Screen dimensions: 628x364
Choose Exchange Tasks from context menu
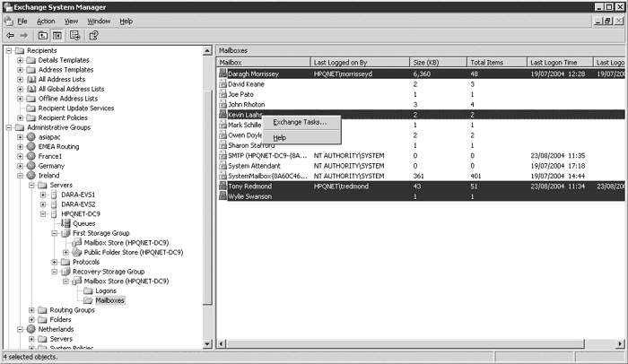point(300,122)
